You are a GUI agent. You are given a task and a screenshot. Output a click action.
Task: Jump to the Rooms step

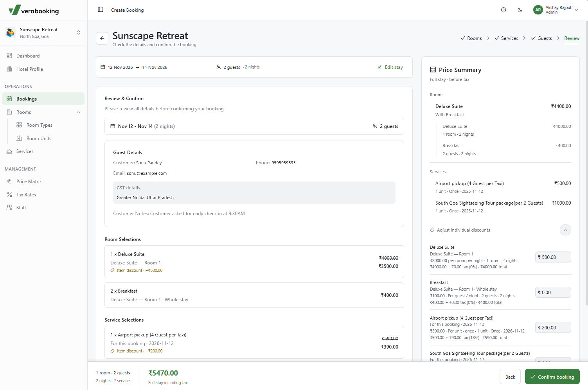[x=471, y=38]
